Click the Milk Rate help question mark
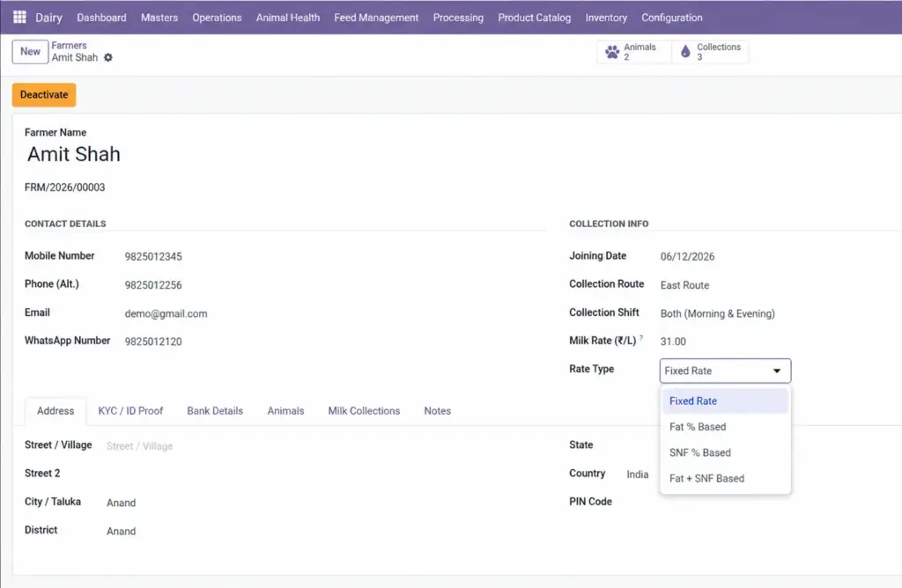 point(641,337)
